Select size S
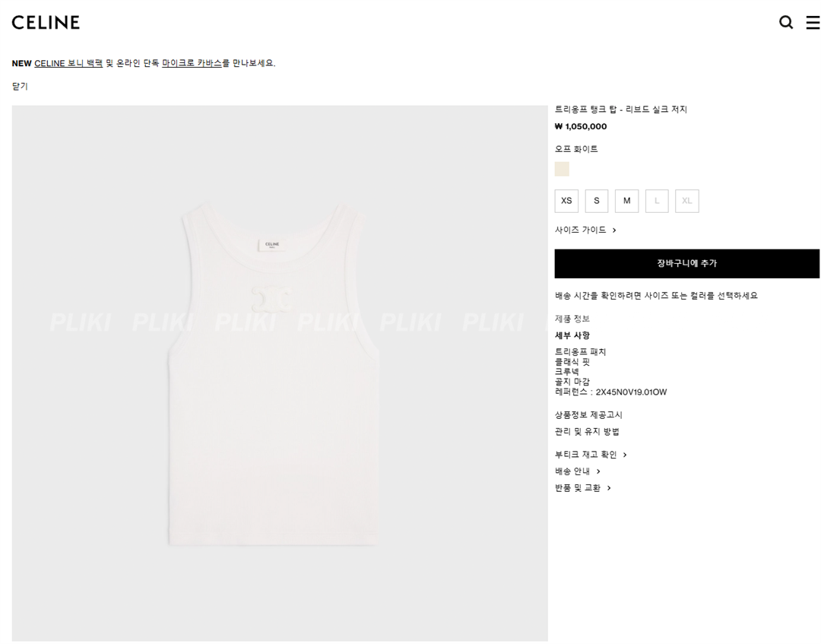Viewport: 821px width, 644px height. [597, 201]
